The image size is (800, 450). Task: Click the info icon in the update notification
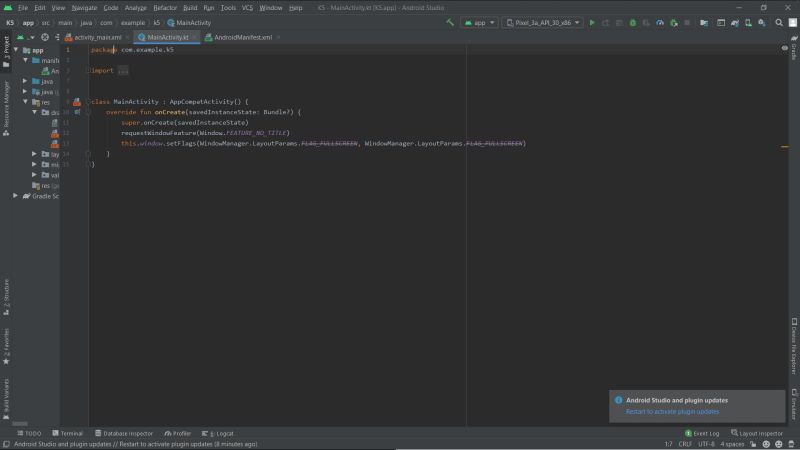(x=618, y=400)
